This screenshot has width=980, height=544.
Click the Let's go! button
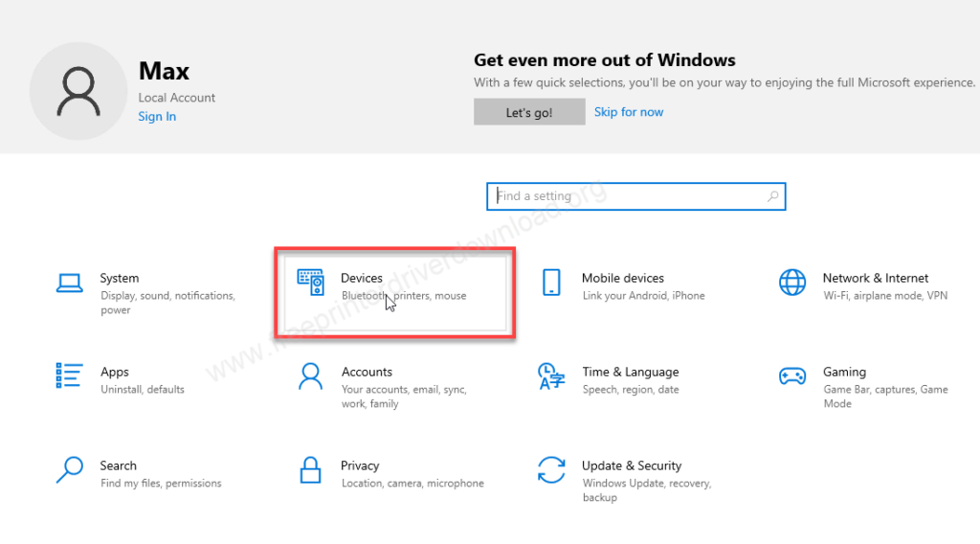pyautogui.click(x=529, y=112)
